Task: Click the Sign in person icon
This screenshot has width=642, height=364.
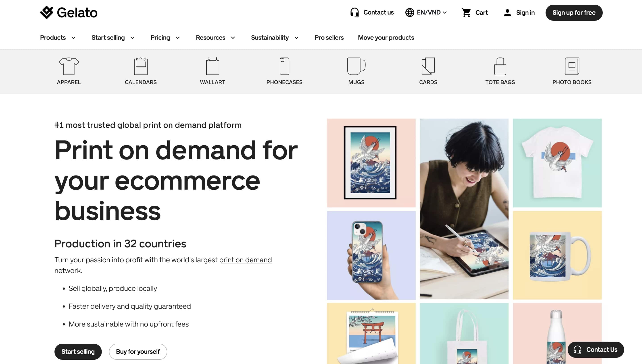Action: pos(507,12)
